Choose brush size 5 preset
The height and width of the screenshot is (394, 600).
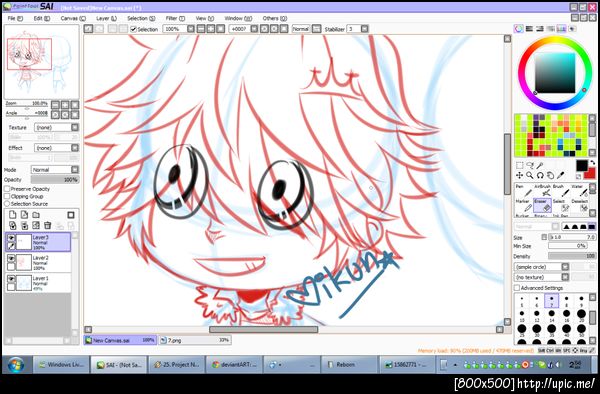pos(522,301)
